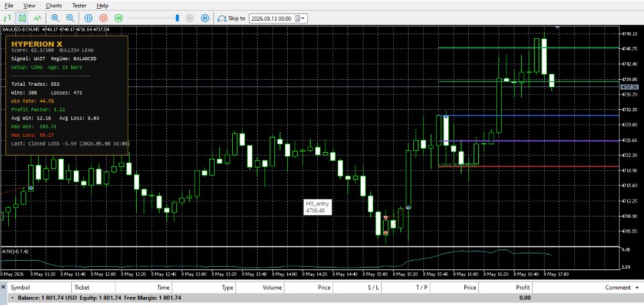This screenshot has width=644, height=305.
Task: Close the trade panel with X icon
Action: coord(4,288)
